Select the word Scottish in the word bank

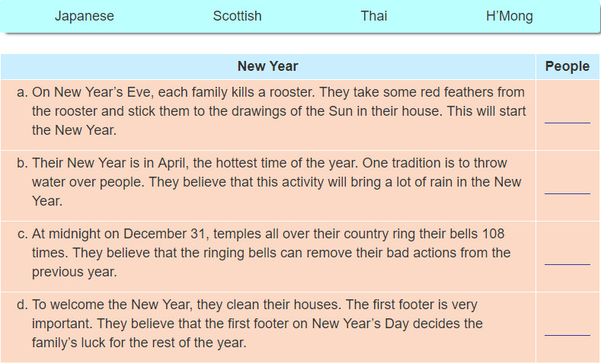click(237, 16)
